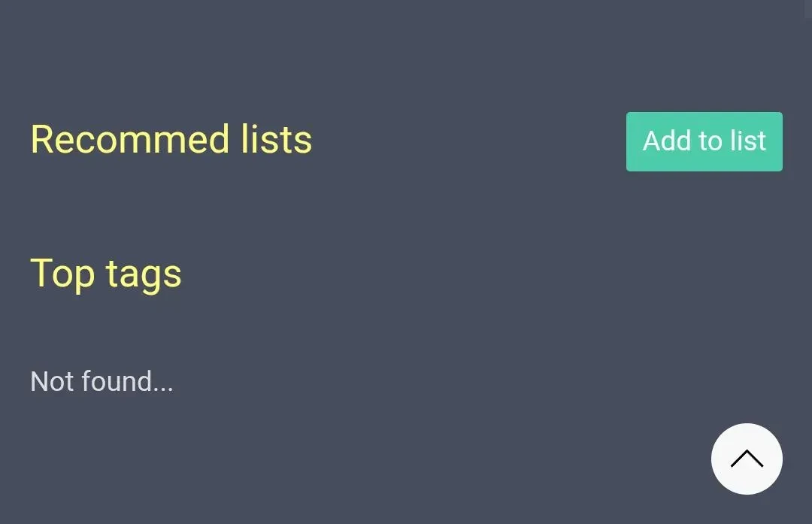Click the up-arrow floating button
Image resolution: width=812 pixels, height=524 pixels.
747,459
